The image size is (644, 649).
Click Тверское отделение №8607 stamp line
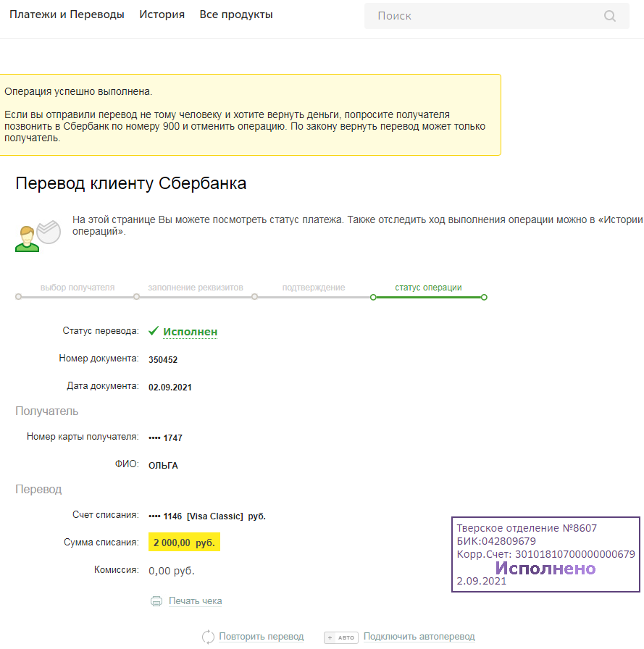click(527, 528)
